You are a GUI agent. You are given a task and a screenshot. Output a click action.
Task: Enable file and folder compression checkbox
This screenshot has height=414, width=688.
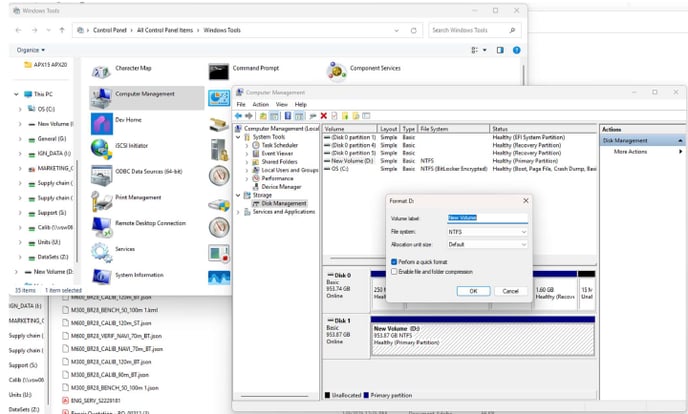point(394,272)
